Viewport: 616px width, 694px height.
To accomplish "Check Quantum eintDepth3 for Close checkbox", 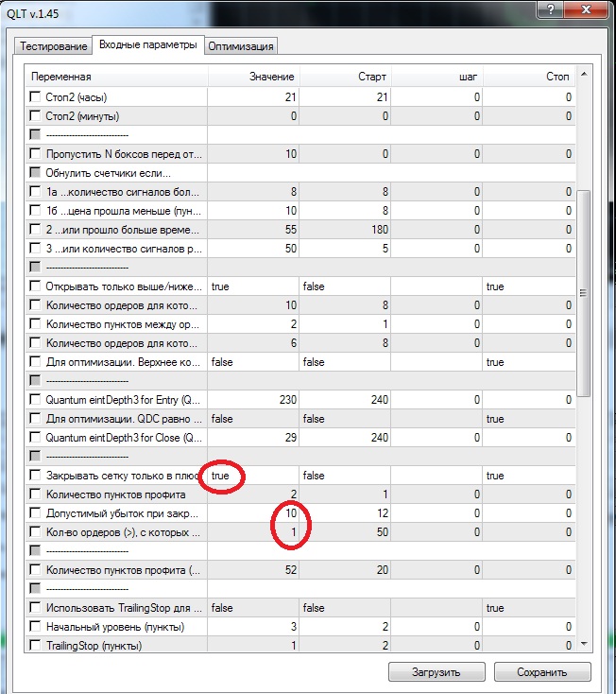I will pyautogui.click(x=35, y=437).
